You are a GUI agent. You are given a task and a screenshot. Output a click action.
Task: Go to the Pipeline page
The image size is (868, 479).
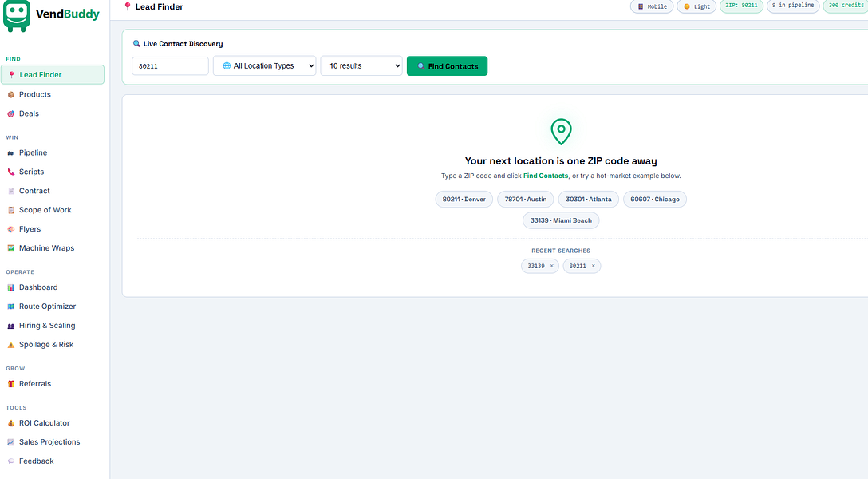click(x=53, y=152)
